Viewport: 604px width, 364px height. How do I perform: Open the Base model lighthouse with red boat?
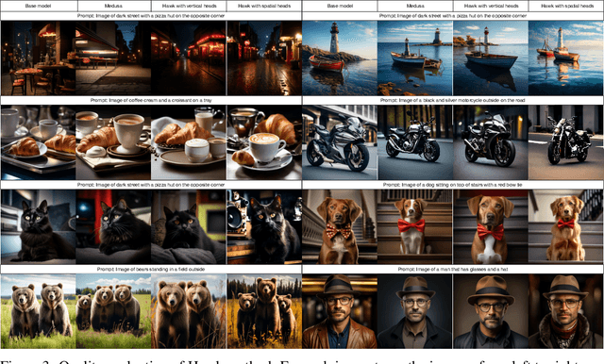[x=340, y=58]
